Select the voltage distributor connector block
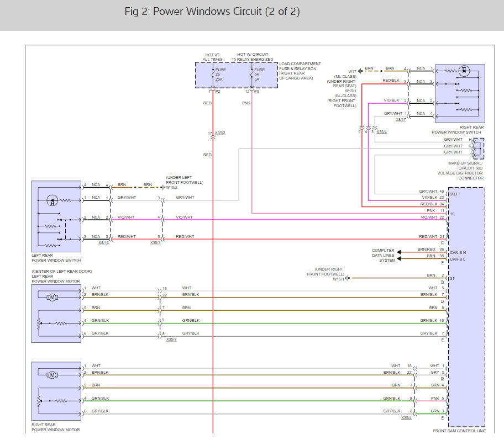The width and height of the screenshot is (504, 440). 477,148
